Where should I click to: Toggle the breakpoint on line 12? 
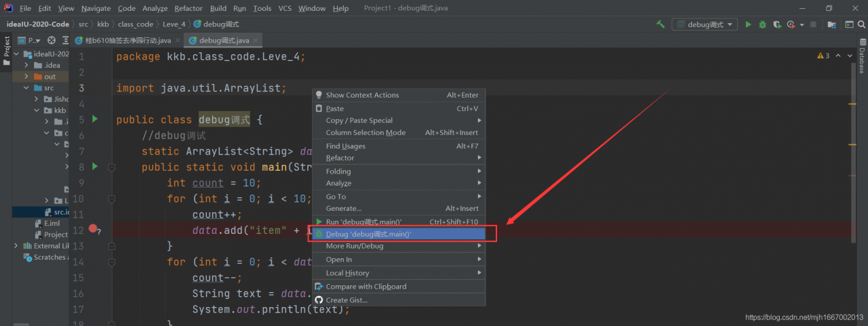[93, 230]
